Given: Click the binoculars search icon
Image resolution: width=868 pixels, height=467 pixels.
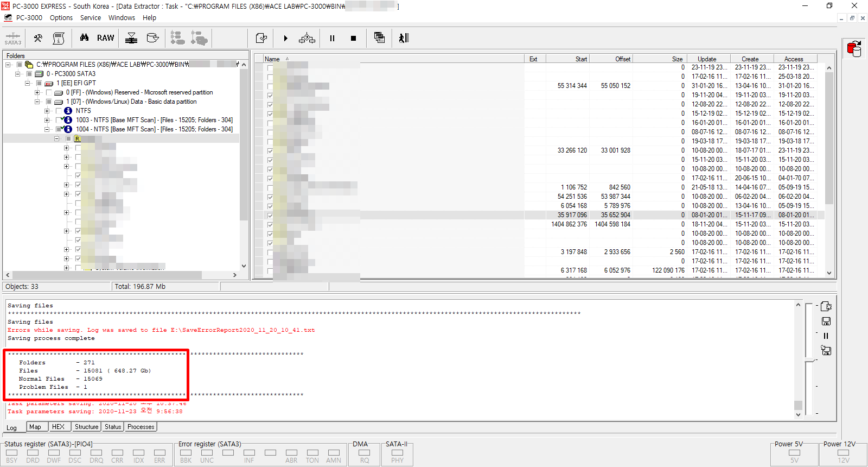Looking at the screenshot, I should click(x=84, y=37).
